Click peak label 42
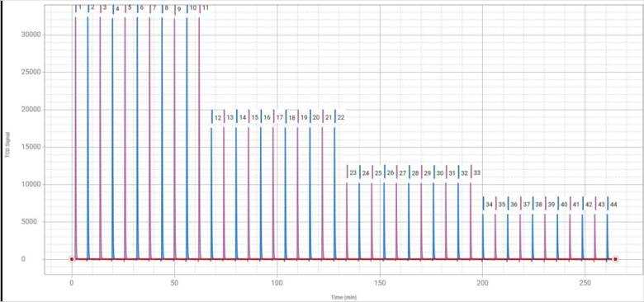The height and width of the screenshot is (302, 644). tap(589, 205)
